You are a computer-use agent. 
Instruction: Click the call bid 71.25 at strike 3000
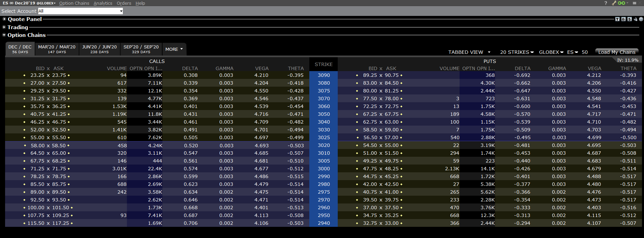(37, 169)
